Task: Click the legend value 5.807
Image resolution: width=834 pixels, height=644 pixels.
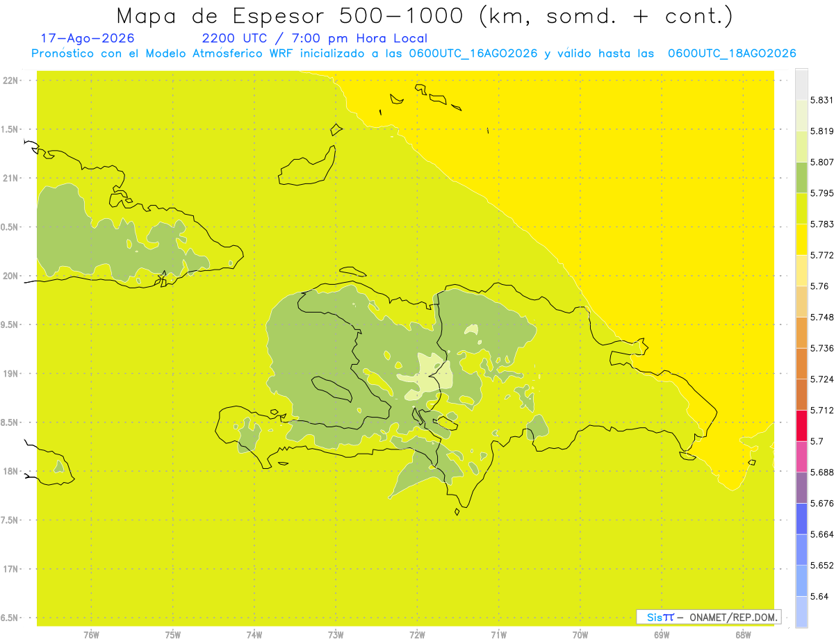Action: (x=821, y=163)
